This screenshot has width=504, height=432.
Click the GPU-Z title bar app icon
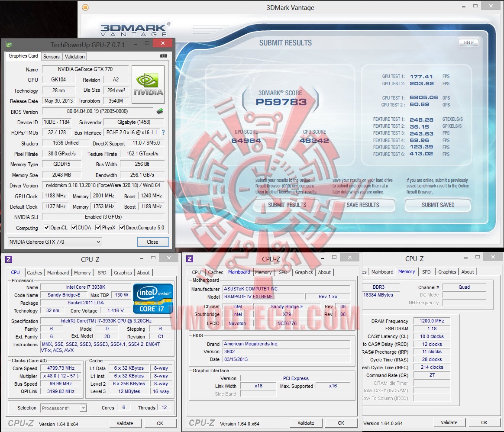tap(9, 44)
